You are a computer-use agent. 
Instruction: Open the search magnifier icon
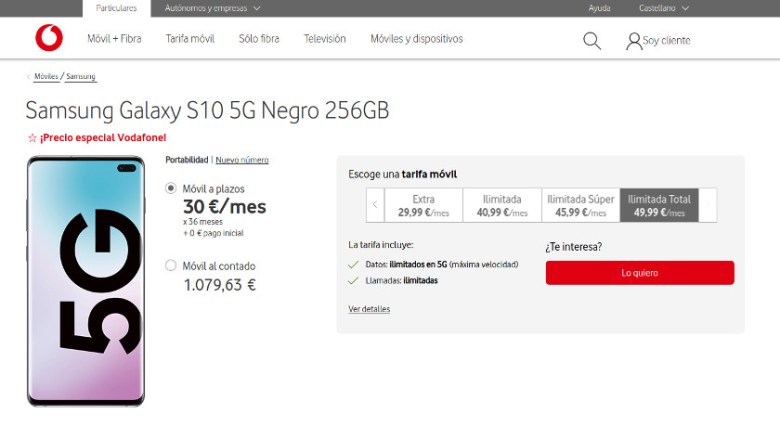tap(592, 40)
